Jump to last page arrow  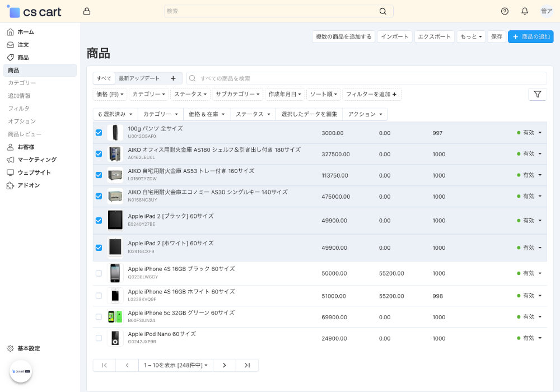(247, 365)
